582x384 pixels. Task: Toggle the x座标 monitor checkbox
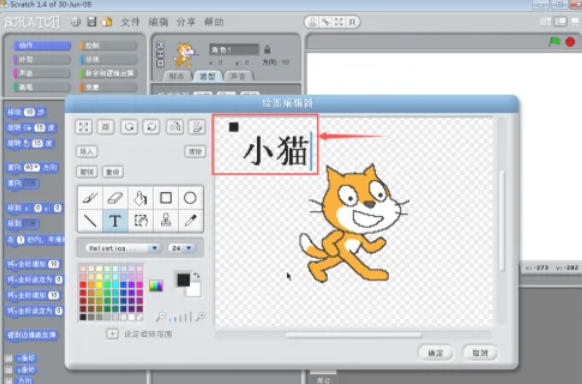(x=9, y=358)
